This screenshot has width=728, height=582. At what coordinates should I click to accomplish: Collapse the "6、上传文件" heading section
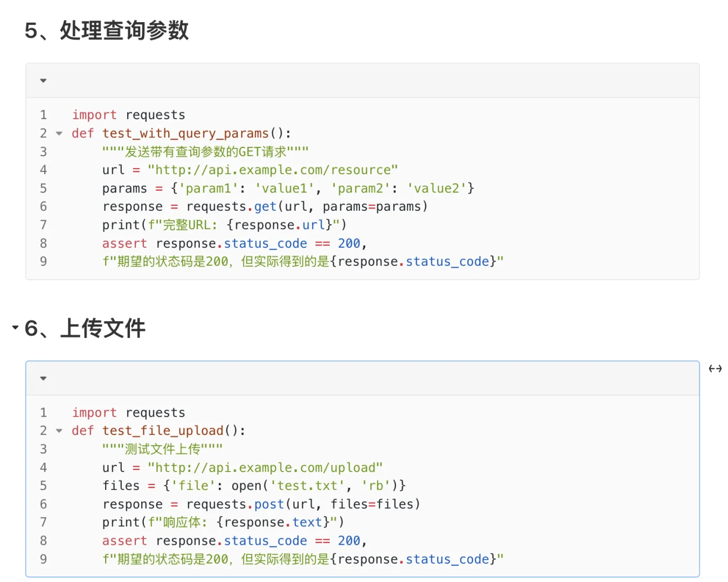click(x=15, y=327)
